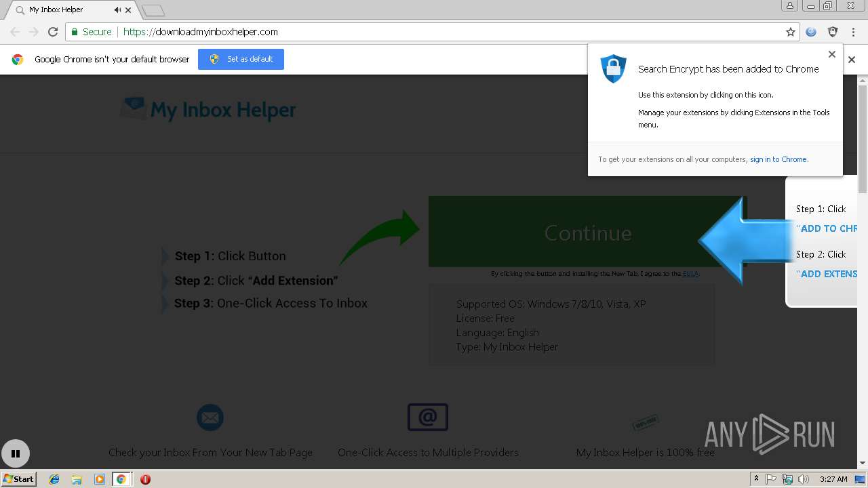Click the green Continue button
The image size is (868, 488).
(588, 232)
